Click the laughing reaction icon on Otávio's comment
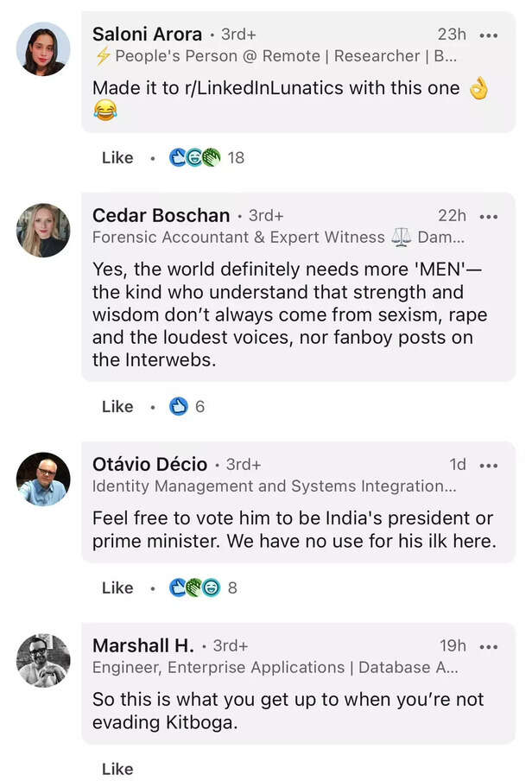532x781 pixels. pyautogui.click(x=208, y=587)
